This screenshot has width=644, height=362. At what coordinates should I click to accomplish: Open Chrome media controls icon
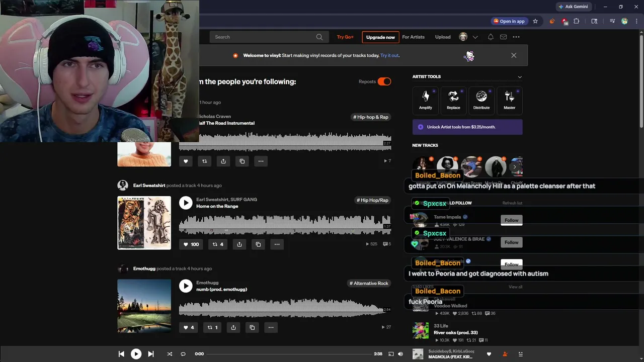coord(612,21)
